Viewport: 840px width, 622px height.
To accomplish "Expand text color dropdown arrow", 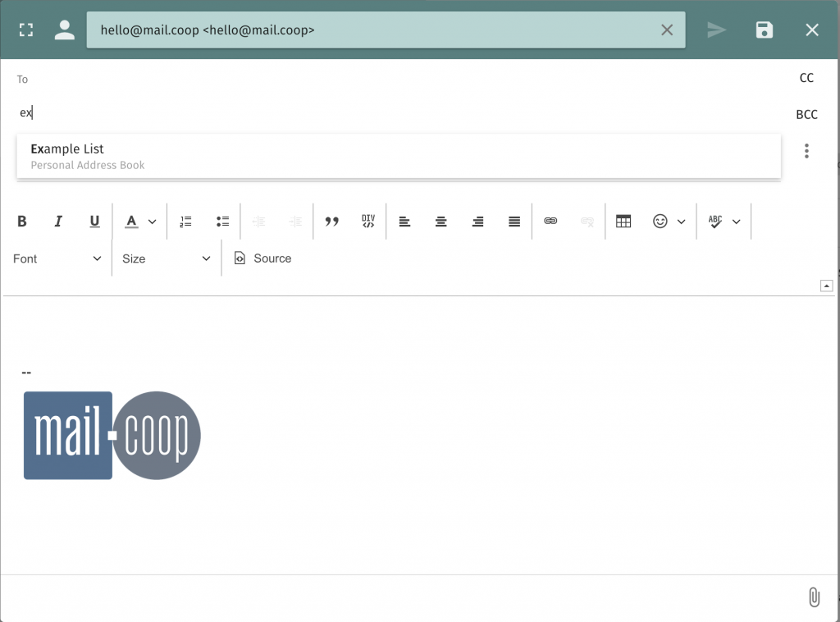I will coord(152,222).
